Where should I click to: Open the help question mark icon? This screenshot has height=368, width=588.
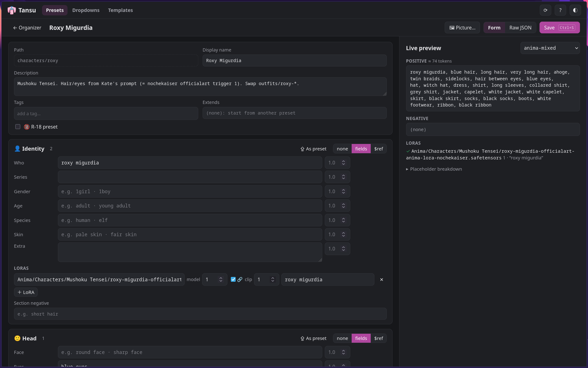coord(560,10)
